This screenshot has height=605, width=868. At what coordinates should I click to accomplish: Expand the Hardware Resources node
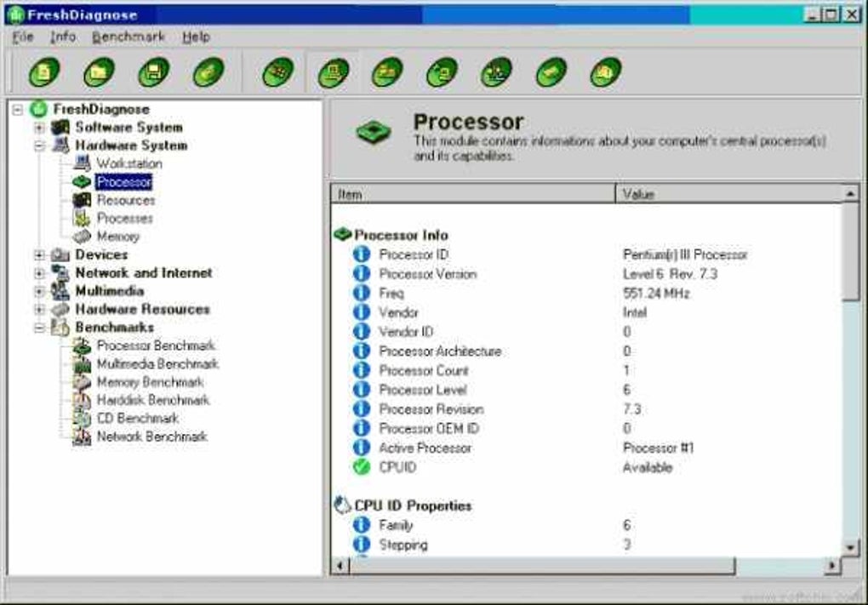pos(39,310)
